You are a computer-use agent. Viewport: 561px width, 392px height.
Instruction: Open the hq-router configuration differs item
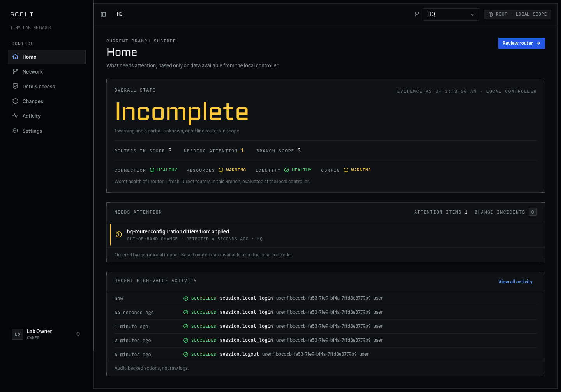(x=326, y=235)
